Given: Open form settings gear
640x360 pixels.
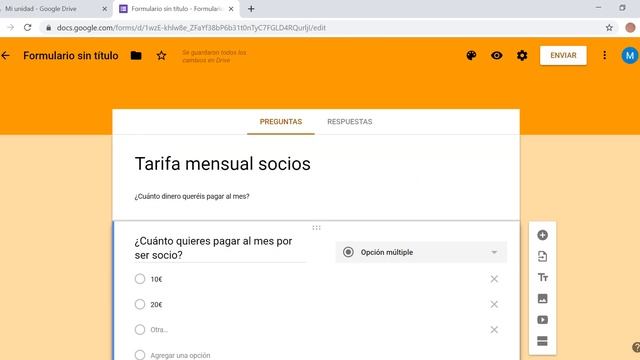Looking at the screenshot, I should (522, 56).
